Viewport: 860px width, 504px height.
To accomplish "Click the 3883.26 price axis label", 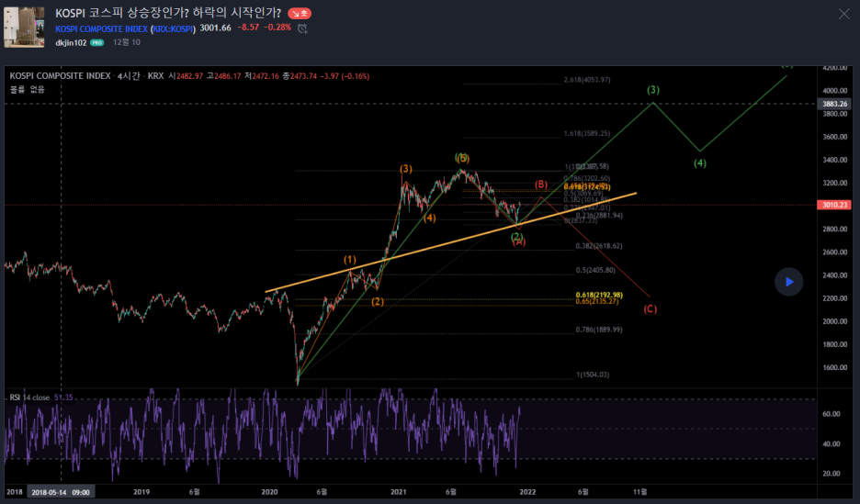I will point(835,104).
